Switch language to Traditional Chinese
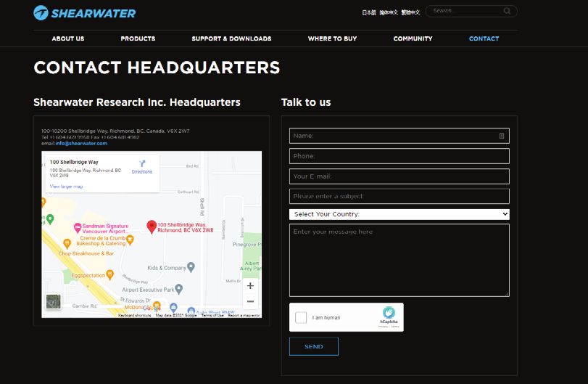Screen dimensions: 588x384 click(410, 12)
